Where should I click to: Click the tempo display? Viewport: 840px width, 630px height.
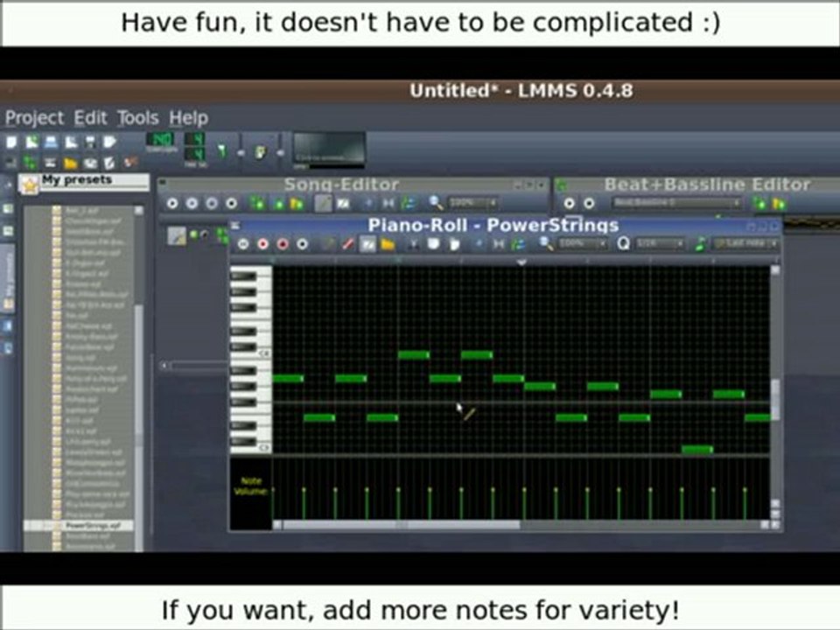click(x=160, y=140)
